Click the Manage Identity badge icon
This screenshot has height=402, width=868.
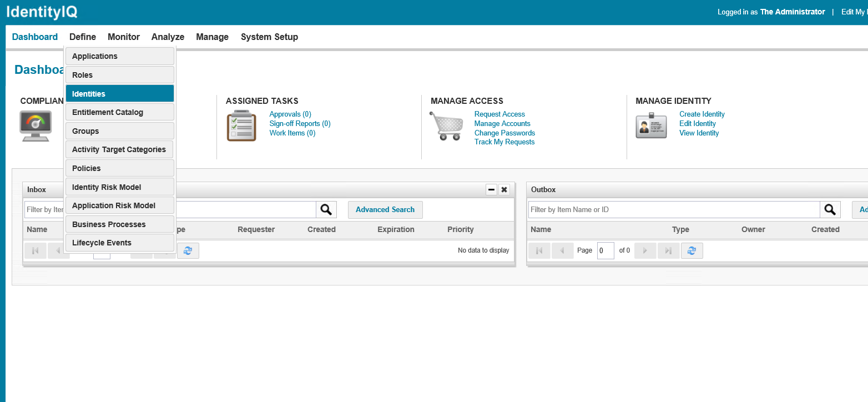tap(651, 126)
